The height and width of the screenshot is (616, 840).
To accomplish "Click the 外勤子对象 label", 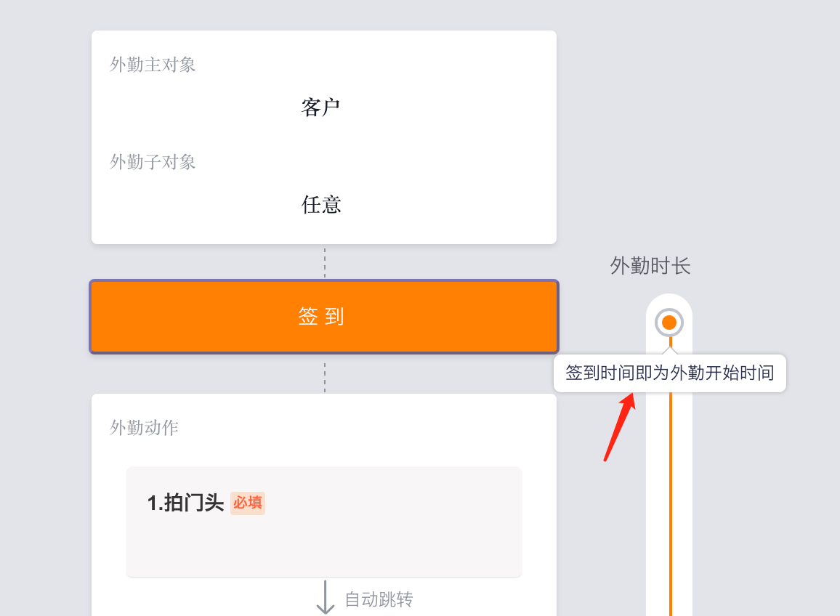I will 153,162.
